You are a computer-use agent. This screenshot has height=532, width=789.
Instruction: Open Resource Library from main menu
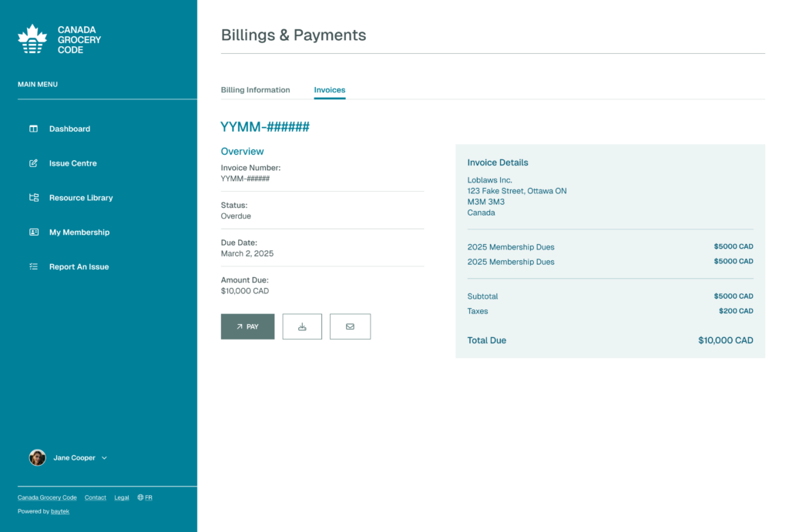[81, 198]
